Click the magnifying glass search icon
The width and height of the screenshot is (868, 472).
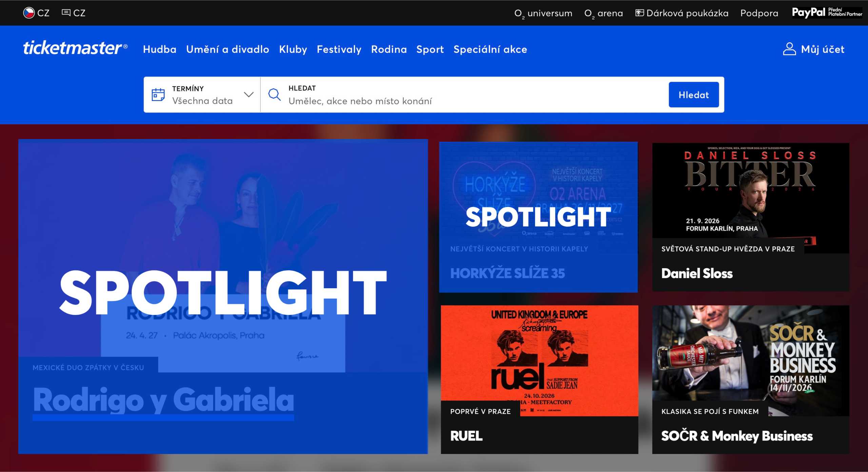(274, 95)
